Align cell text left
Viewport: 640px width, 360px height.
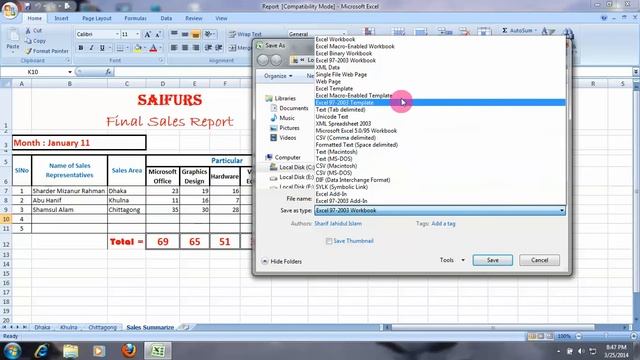click(x=174, y=48)
